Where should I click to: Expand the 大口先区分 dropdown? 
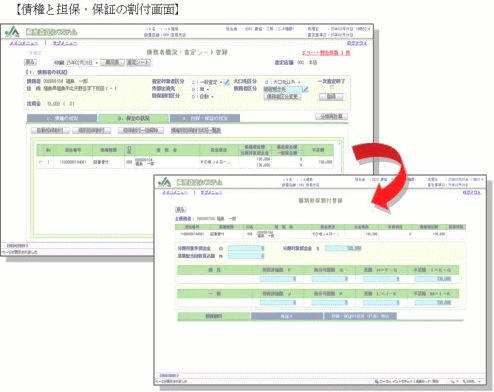click(283, 82)
